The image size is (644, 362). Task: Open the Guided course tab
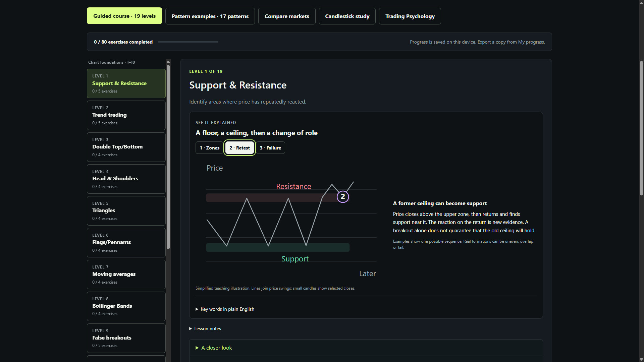(124, 16)
